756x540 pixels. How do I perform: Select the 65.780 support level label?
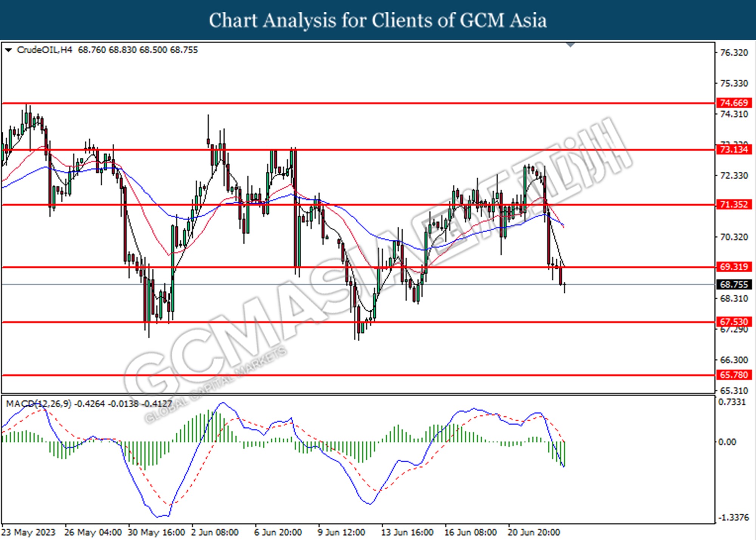[734, 375]
